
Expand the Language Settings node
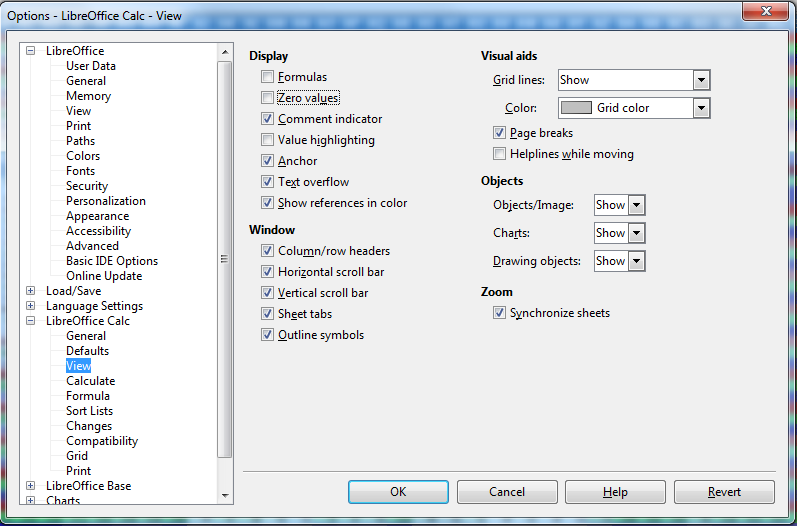30,306
